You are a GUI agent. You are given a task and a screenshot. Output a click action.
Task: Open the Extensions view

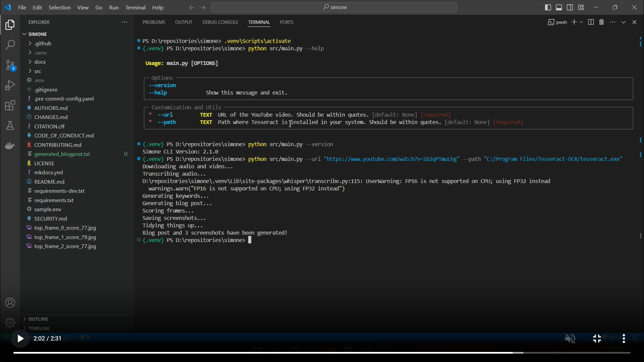pos(10,106)
